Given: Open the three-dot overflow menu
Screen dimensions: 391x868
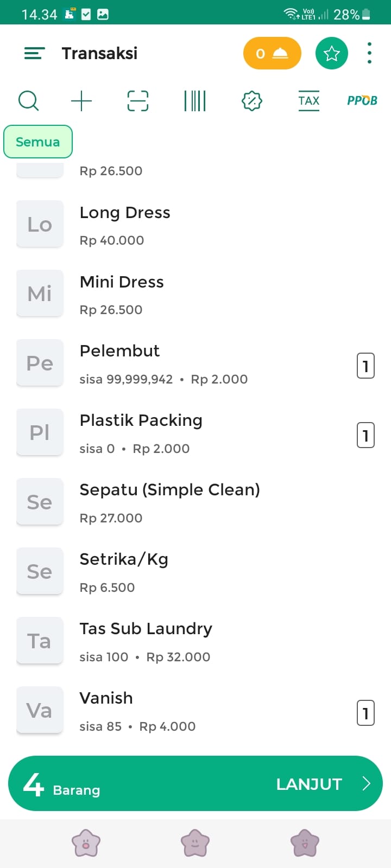Looking at the screenshot, I should (x=369, y=53).
